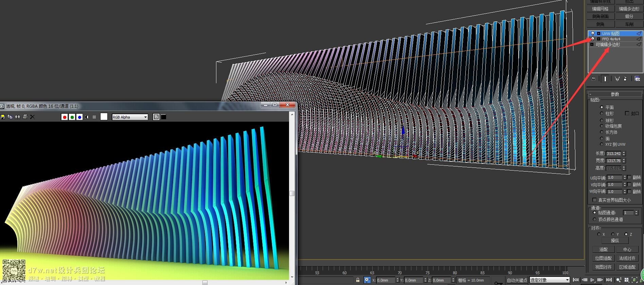The height and width of the screenshot is (285, 644).
Task: Select 柱形 mapping type
Action: [x=602, y=113]
